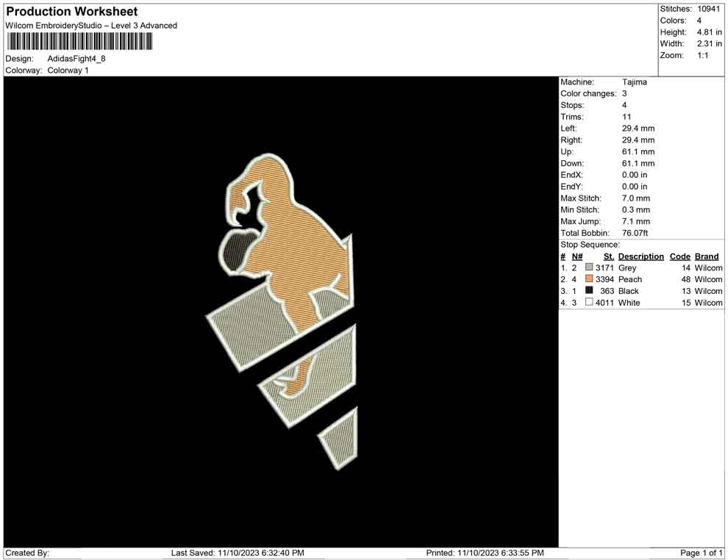Image resolution: width=728 pixels, height=560 pixels.
Task: Click the 'Printed: 11/10/2023 6:33:55 PM' text
Action: pyautogui.click(x=485, y=553)
